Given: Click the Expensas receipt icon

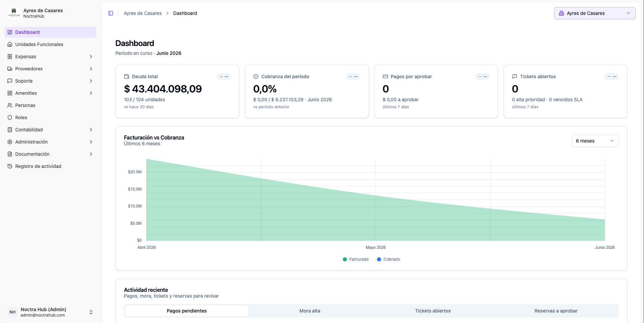Looking at the screenshot, I should [10, 57].
